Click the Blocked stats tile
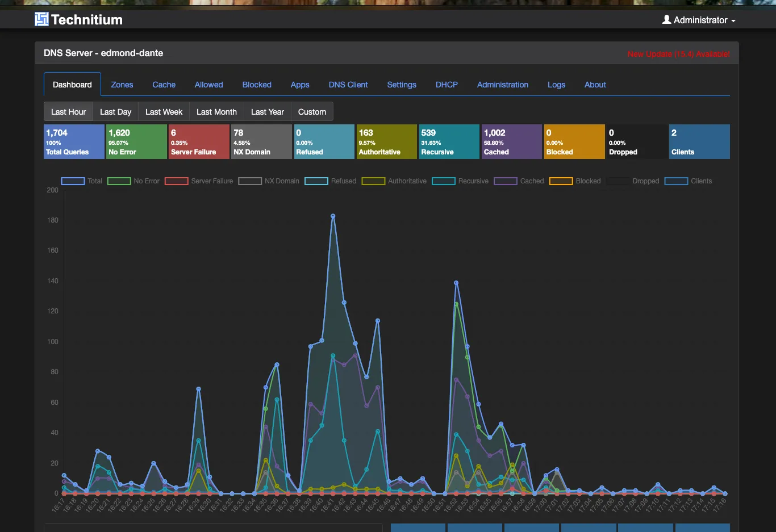The height and width of the screenshot is (532, 776). click(x=574, y=142)
